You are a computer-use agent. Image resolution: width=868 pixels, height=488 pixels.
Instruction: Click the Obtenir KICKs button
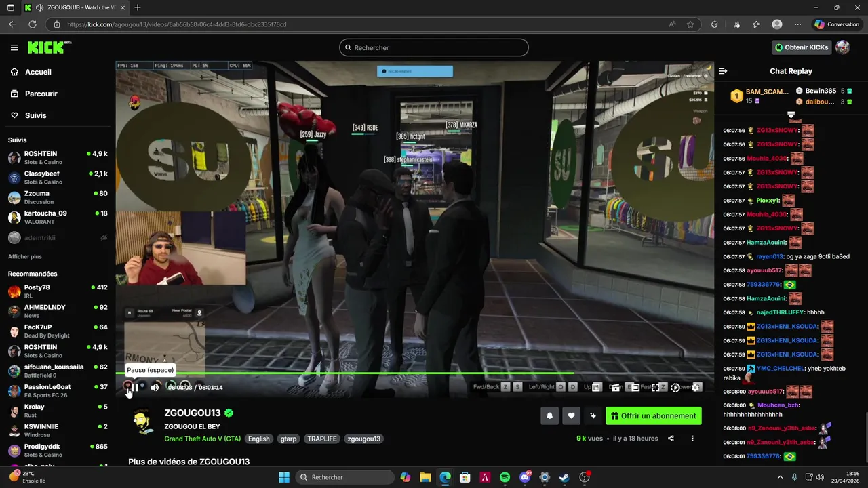(802, 47)
